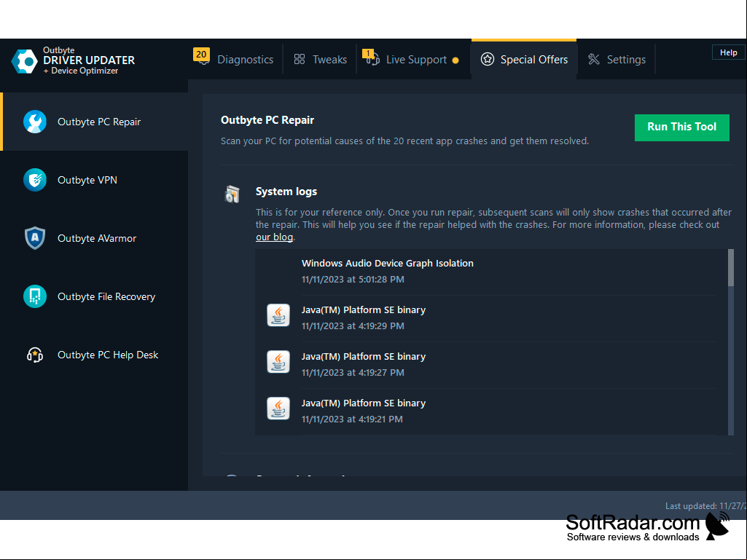This screenshot has width=747, height=560.
Task: Open Outbyte File Recovery in the sidebar
Action: coord(94,296)
